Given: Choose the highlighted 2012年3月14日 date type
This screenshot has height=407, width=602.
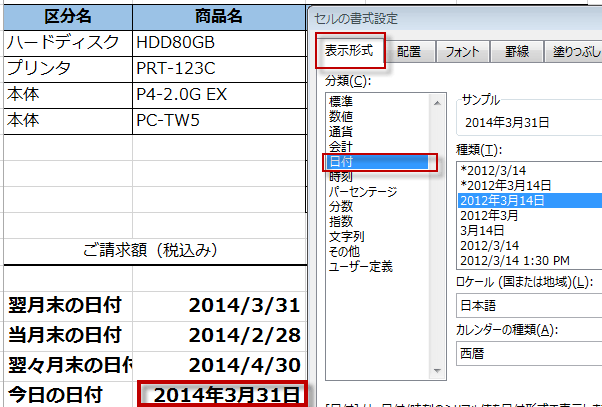Looking at the screenshot, I should pyautogui.click(x=530, y=200).
